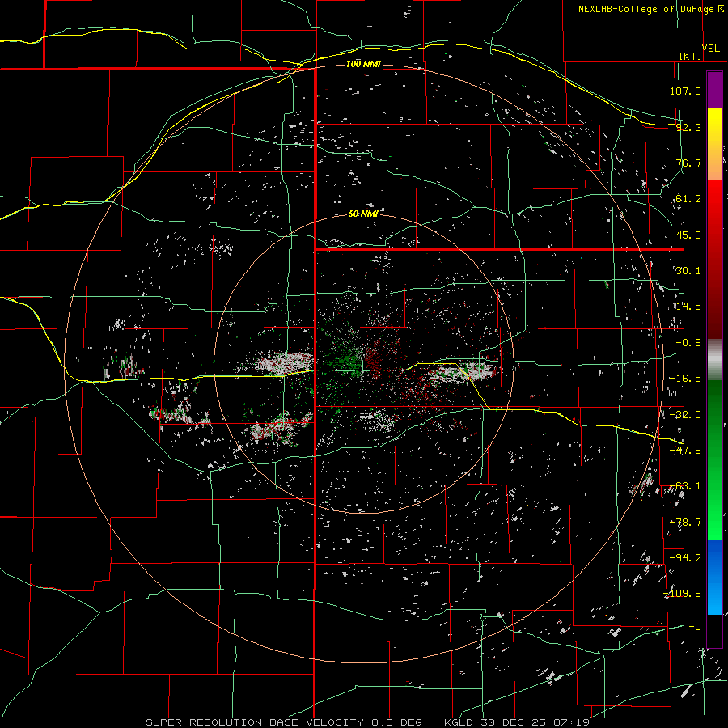Select the -0.9 scale value

[x=688, y=343]
